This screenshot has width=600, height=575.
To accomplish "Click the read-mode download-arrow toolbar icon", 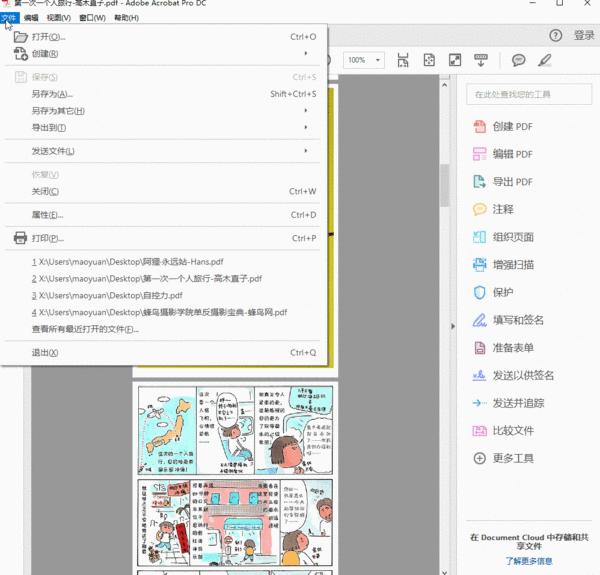I will 481,60.
